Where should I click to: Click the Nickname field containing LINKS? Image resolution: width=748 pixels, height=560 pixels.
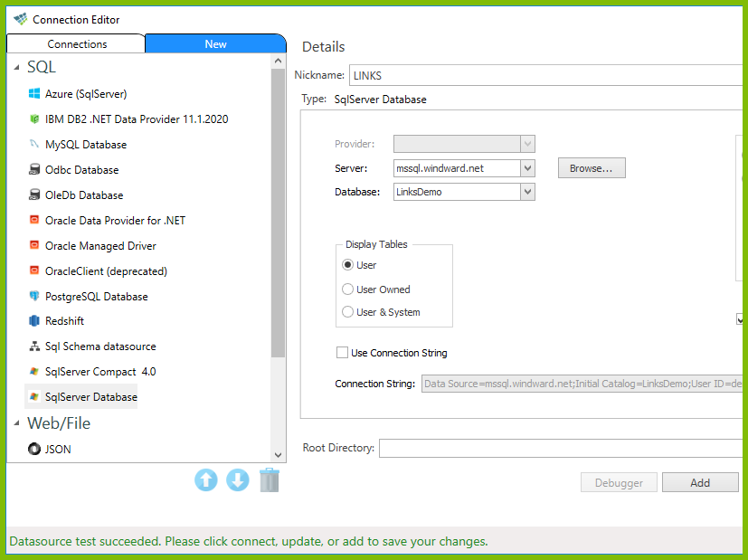(x=545, y=75)
